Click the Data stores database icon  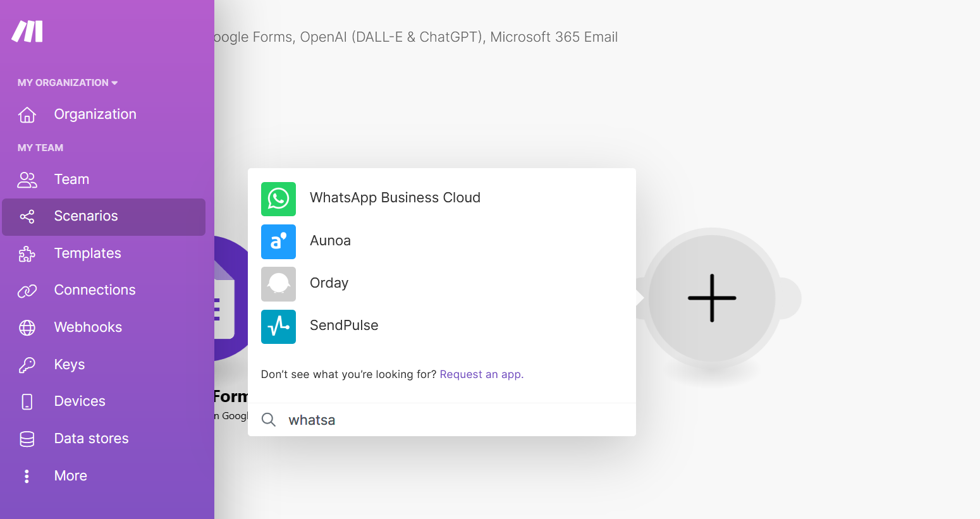coord(27,439)
